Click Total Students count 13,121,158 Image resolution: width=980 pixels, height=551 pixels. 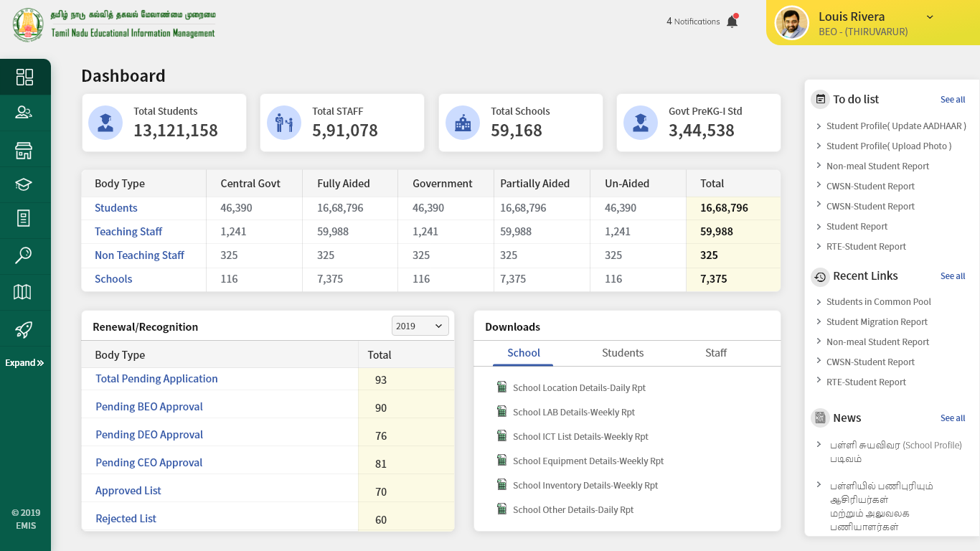point(176,131)
